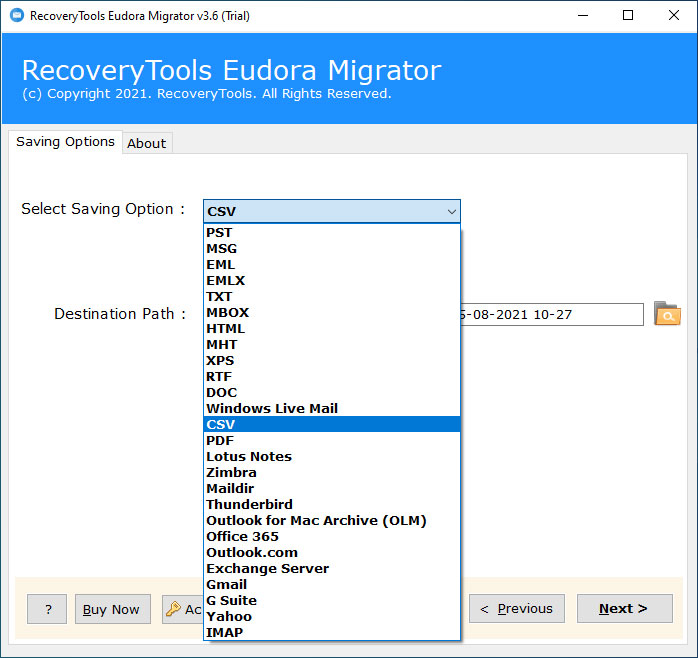The image size is (698, 658).
Task: Click the RecoveryTools app icon in title bar
Action: tap(17, 16)
